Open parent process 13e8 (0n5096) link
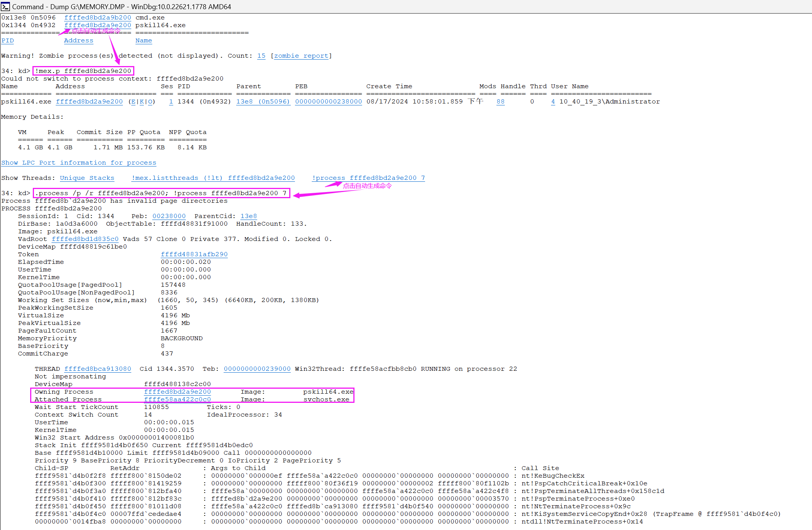Viewport: 812px width, 530px height. click(x=263, y=102)
